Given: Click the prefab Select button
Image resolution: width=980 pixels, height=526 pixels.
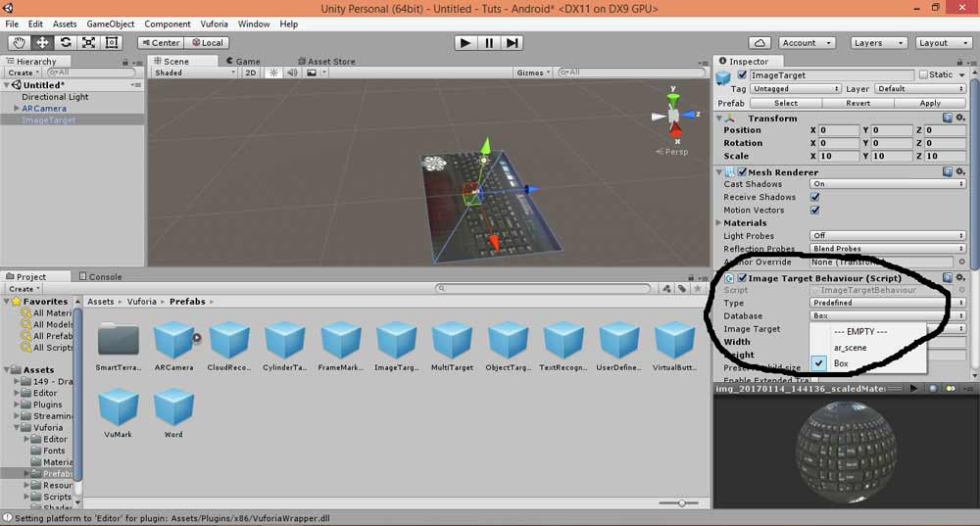Looking at the screenshot, I should [x=786, y=103].
